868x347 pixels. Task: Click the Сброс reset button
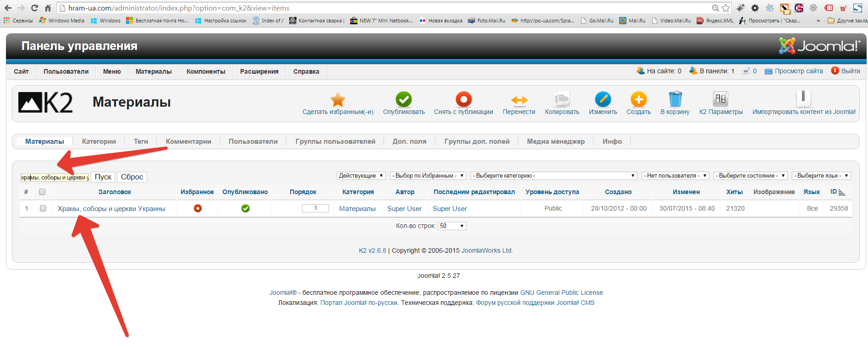(132, 177)
